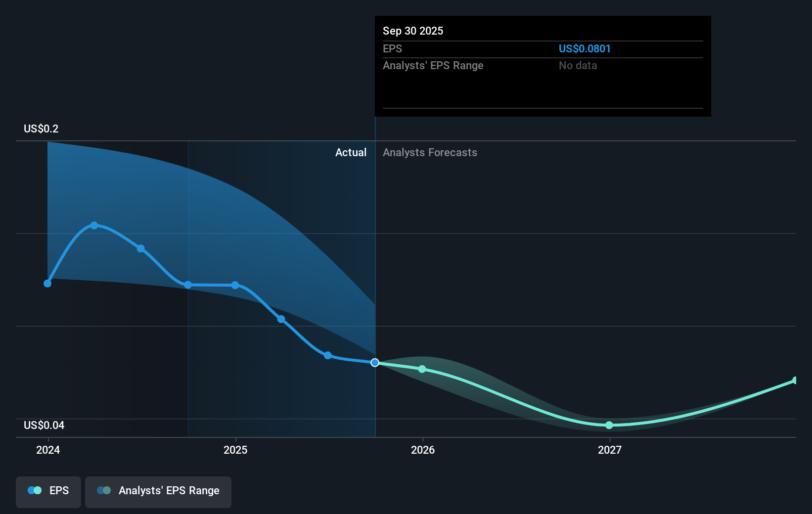Click the US$0.0801 EPS value link
Image resolution: width=812 pixels, height=514 pixels.
click(585, 48)
